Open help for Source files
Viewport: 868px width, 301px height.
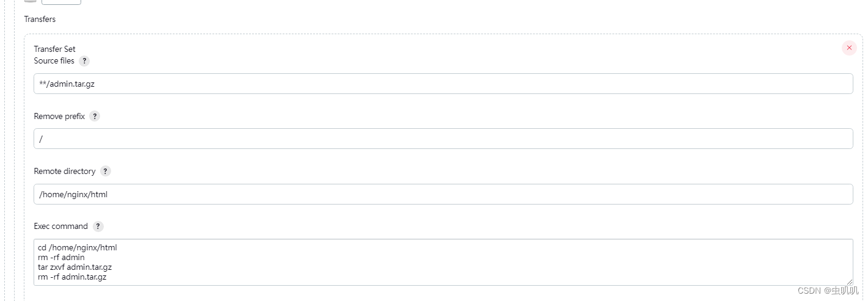[84, 61]
